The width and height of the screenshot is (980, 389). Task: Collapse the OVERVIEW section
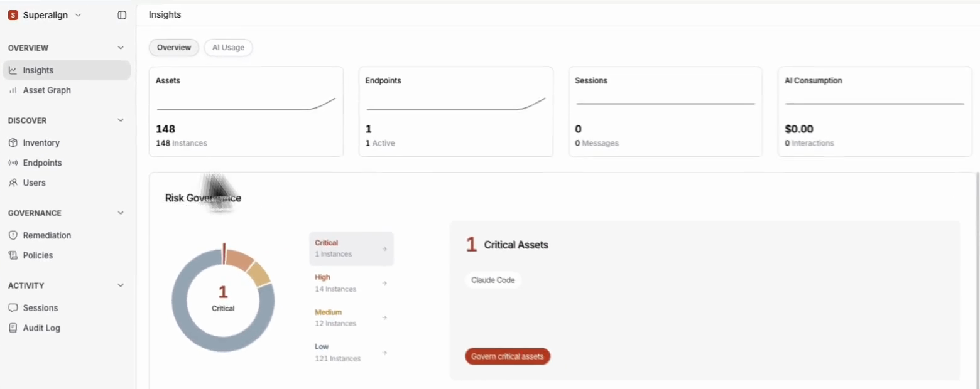pyautogui.click(x=121, y=48)
